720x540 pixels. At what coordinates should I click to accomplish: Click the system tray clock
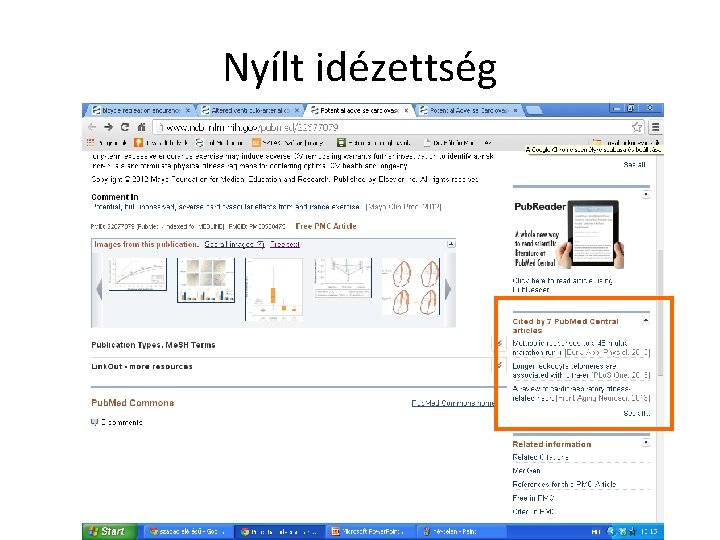(x=649, y=531)
